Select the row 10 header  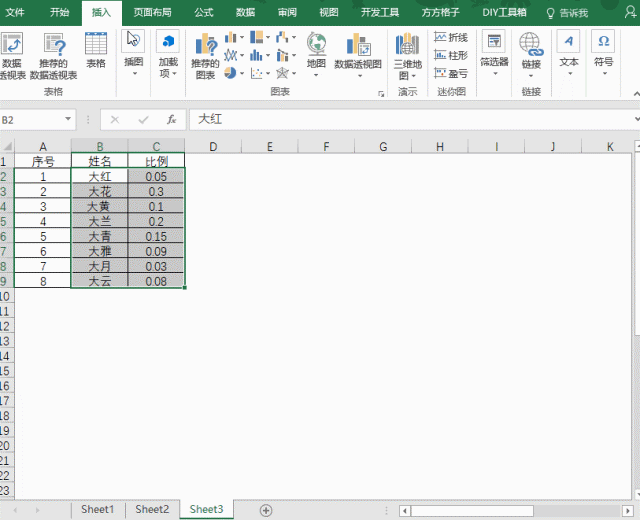(7, 296)
